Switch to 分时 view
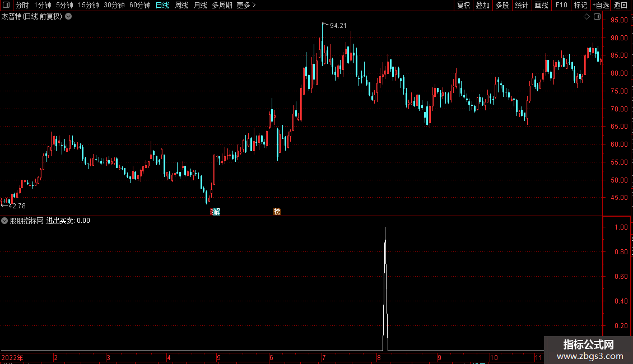Image resolution: width=633 pixels, height=364 pixels. point(22,5)
